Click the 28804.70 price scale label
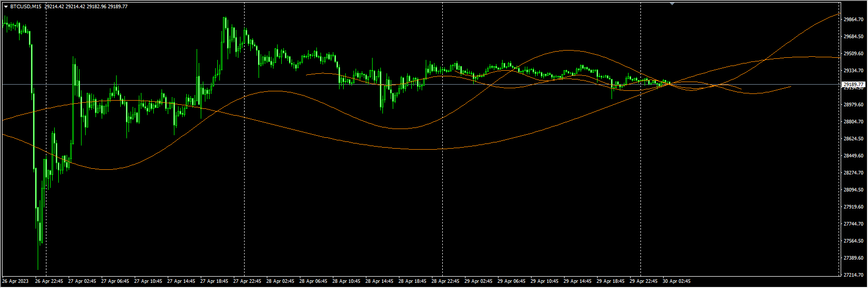The height and width of the screenshot is (288, 868). point(853,122)
